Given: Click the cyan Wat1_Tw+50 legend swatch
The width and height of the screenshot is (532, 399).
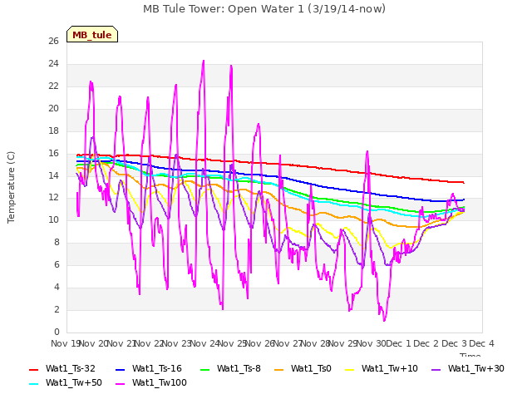Looking at the screenshot, I should (x=34, y=384).
